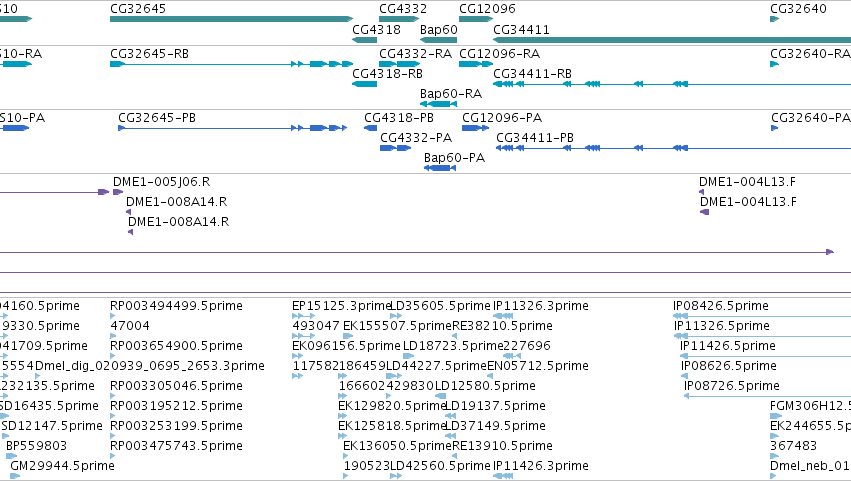Click protein CG32640-PA
This screenshot has width=851, height=481.
[774, 128]
